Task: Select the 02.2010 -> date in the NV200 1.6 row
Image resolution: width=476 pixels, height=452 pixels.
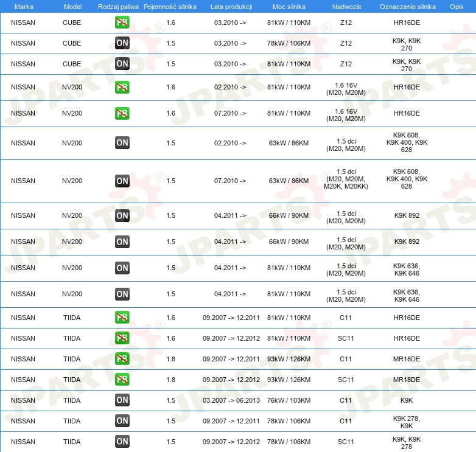Action: tap(230, 87)
